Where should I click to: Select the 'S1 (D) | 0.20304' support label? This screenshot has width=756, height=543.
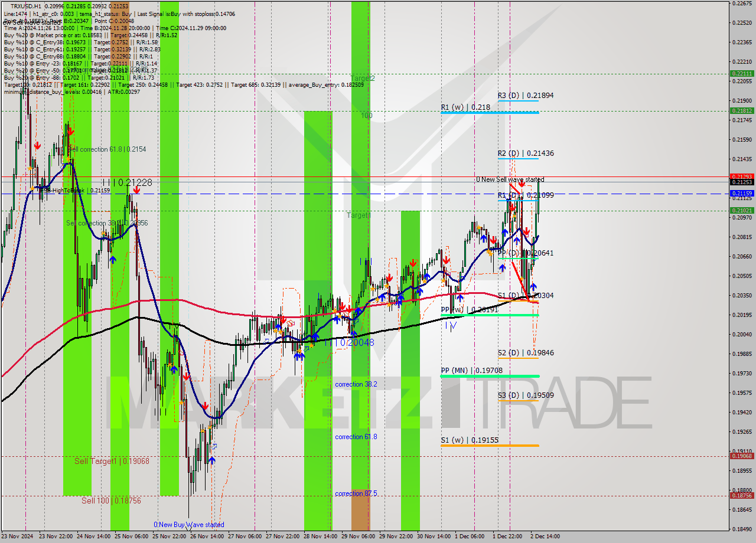[525, 295]
